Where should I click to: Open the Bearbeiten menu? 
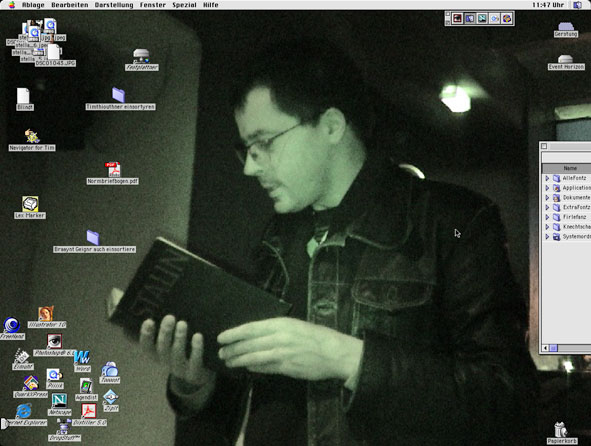(70, 5)
